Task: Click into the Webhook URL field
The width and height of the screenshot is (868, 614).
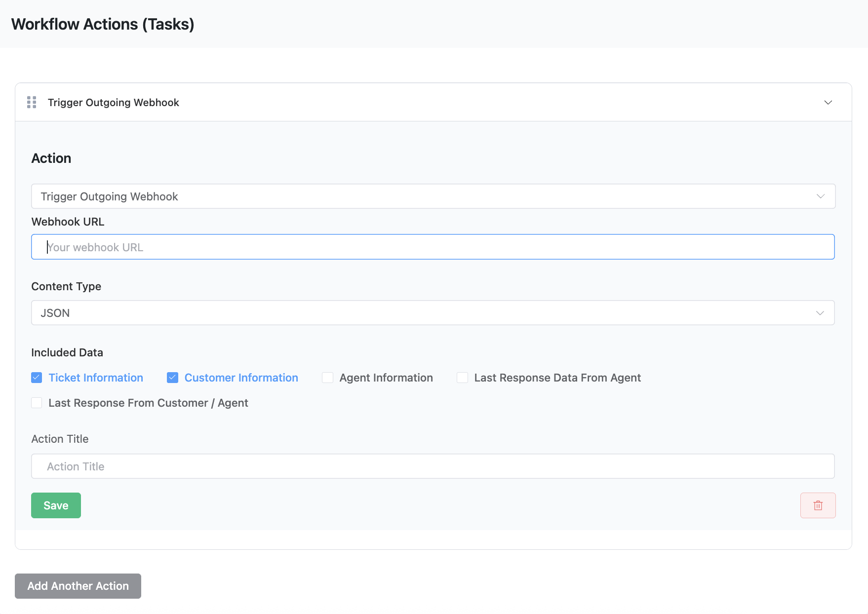Action: tap(433, 246)
